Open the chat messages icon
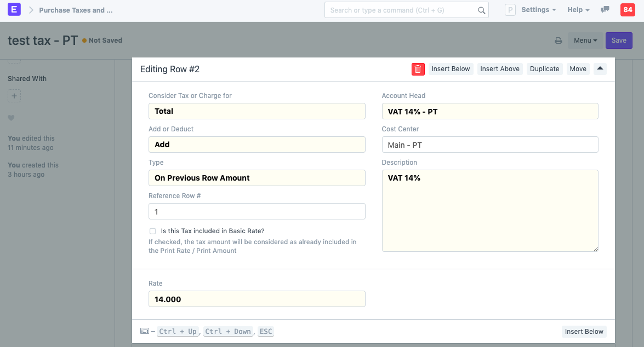The image size is (644, 347). coord(605,10)
